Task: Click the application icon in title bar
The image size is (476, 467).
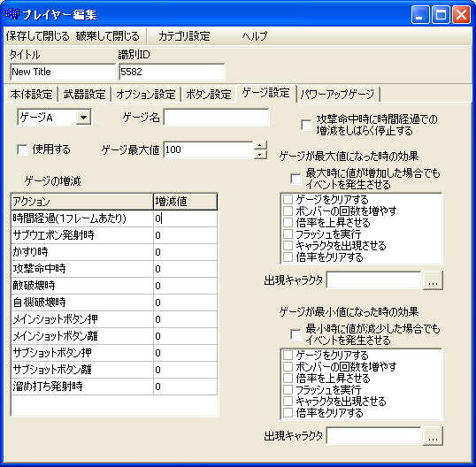Action: (12, 14)
